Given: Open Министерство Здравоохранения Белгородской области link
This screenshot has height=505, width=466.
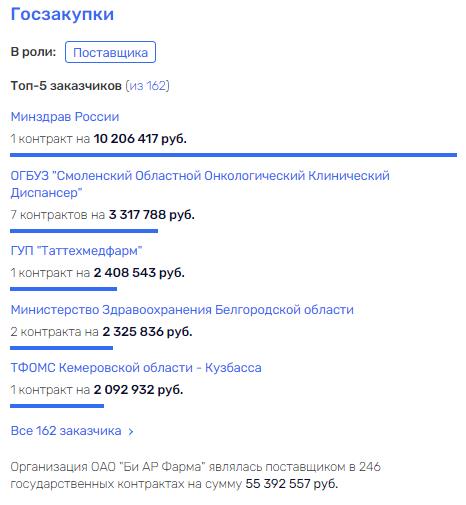Looking at the screenshot, I should tap(182, 310).
